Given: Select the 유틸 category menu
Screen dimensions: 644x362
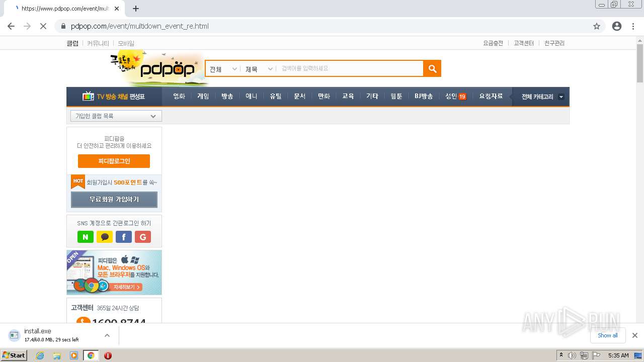Looking at the screenshot, I should point(276,96).
